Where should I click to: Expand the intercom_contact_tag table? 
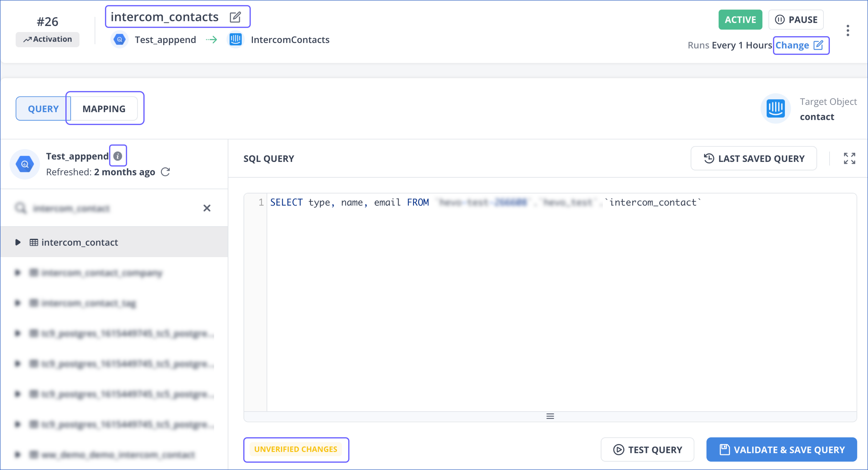pyautogui.click(x=18, y=303)
